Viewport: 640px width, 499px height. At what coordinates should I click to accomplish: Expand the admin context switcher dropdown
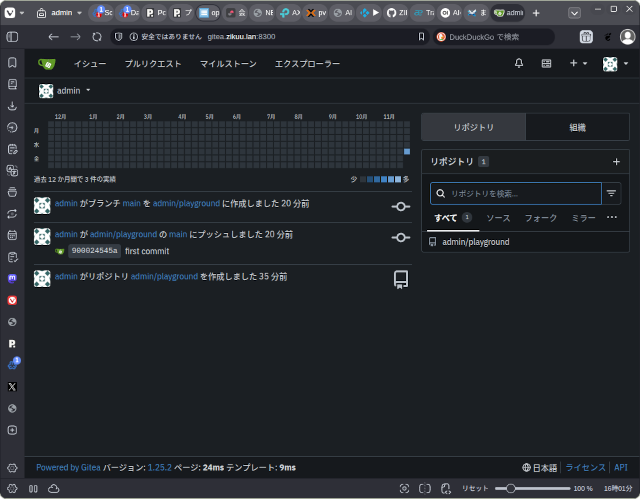[88, 91]
